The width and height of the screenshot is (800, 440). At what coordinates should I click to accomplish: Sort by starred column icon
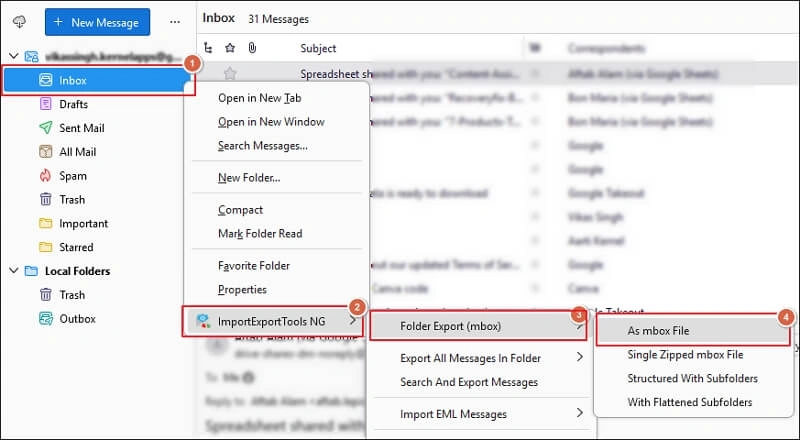click(x=230, y=48)
